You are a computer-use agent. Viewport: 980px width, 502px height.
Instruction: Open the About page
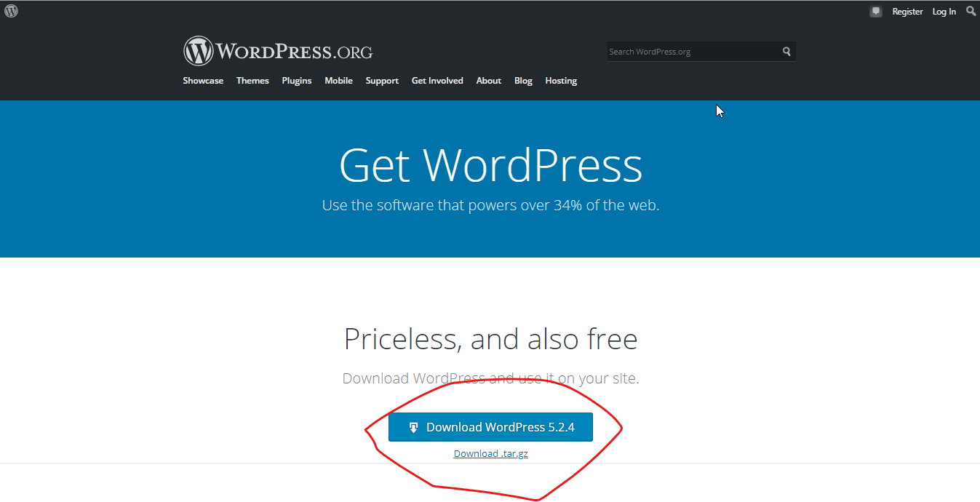pos(488,81)
